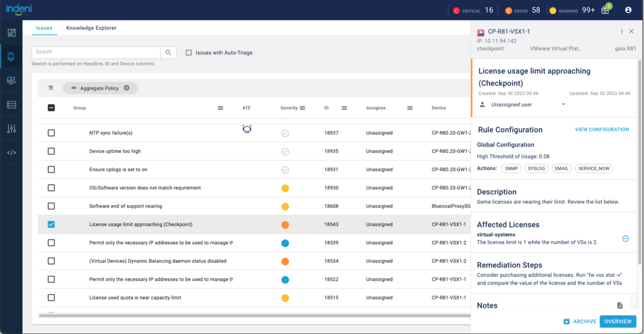Open the Severity column filter menu

pos(304,107)
